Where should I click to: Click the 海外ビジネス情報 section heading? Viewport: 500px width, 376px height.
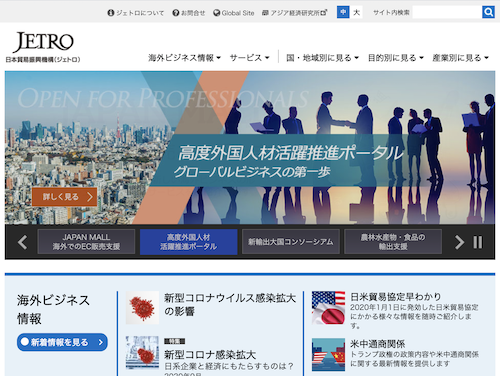[53, 309]
